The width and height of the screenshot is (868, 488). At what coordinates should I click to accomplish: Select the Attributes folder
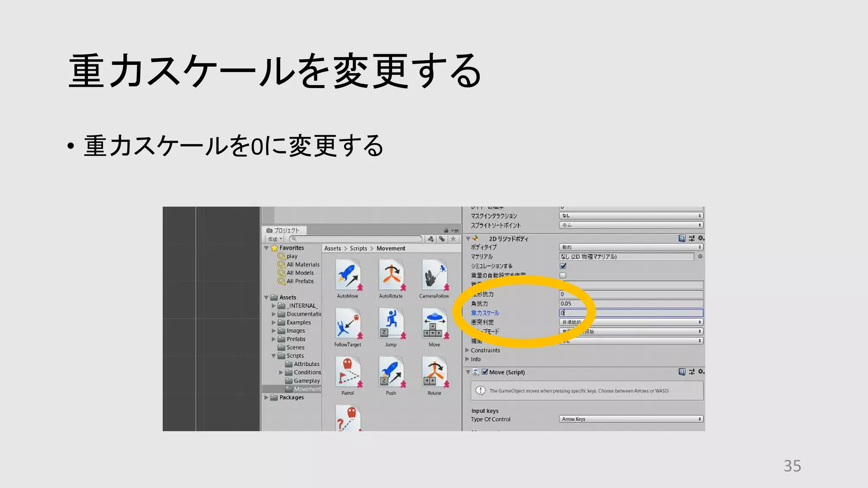303,364
